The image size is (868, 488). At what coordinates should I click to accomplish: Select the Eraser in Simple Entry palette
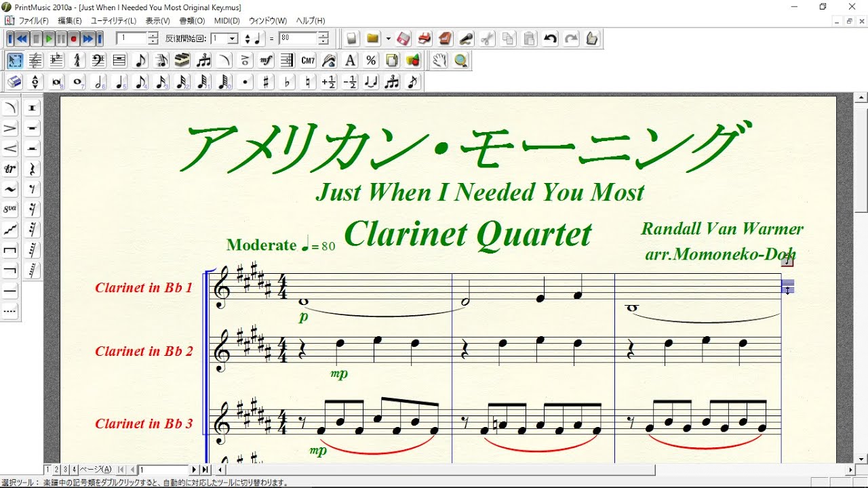14,82
